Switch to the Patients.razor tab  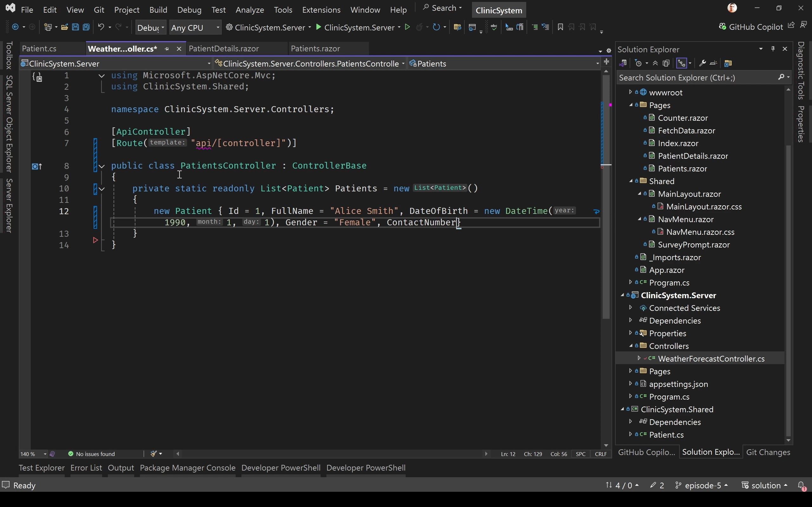tap(315, 48)
